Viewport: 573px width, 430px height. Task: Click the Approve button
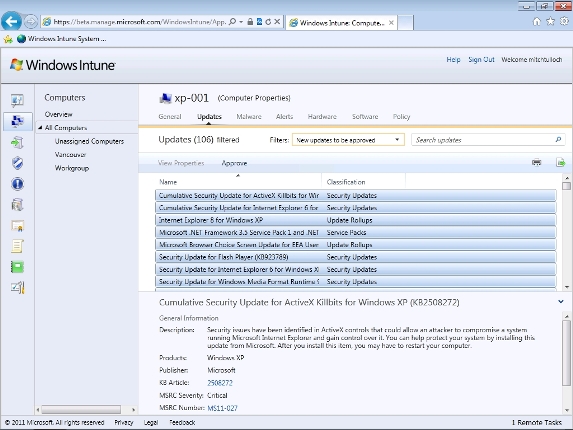234,163
